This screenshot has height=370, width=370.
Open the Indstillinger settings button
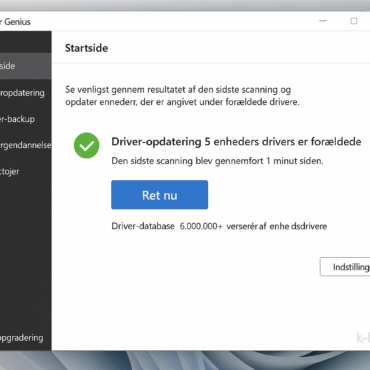[x=345, y=267]
